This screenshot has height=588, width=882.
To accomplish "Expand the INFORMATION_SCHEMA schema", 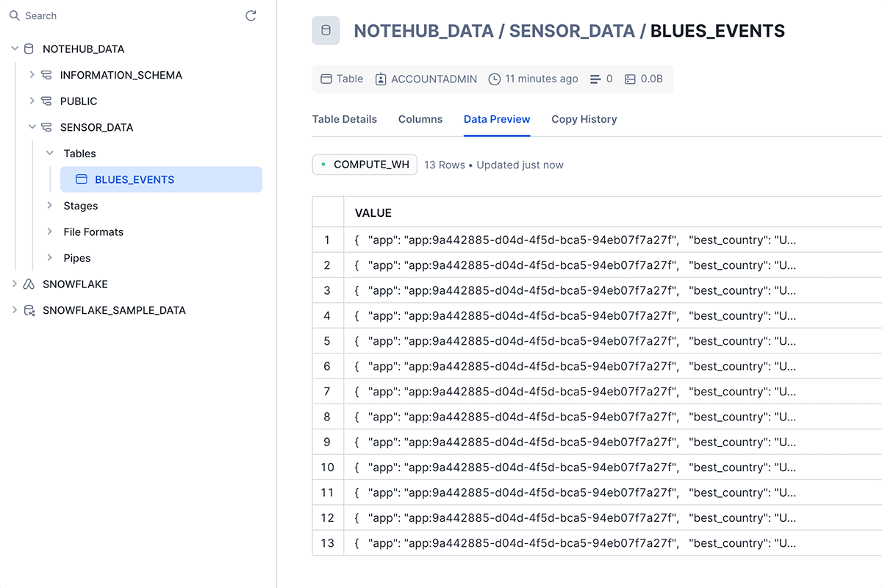I will point(32,75).
